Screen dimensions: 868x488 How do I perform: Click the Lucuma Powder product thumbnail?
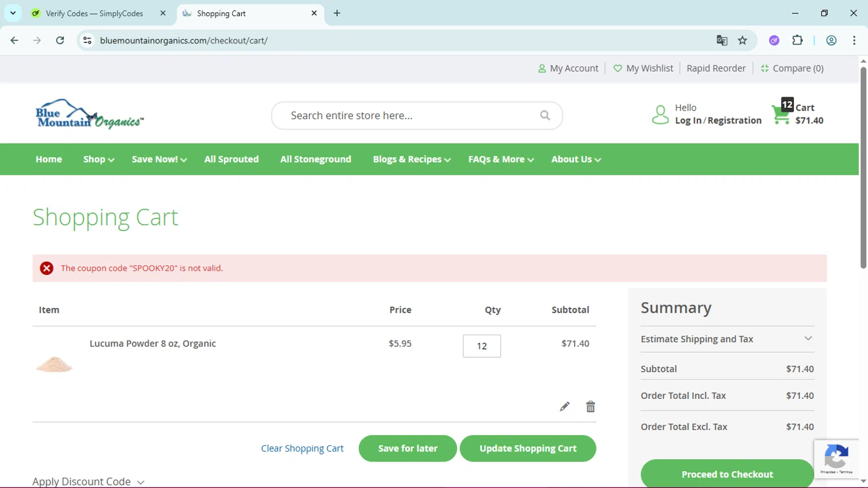click(54, 365)
